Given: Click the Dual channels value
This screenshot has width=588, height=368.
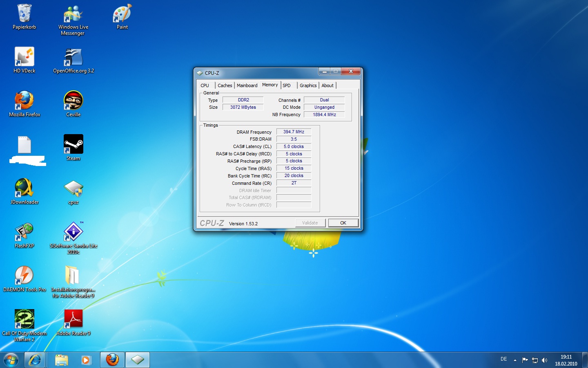Looking at the screenshot, I should point(324,100).
